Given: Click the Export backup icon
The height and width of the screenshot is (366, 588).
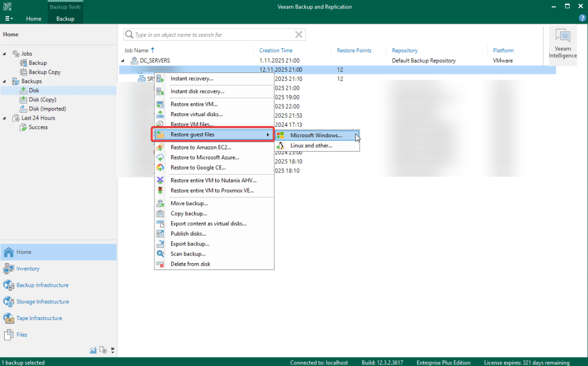Looking at the screenshot, I should tap(160, 244).
